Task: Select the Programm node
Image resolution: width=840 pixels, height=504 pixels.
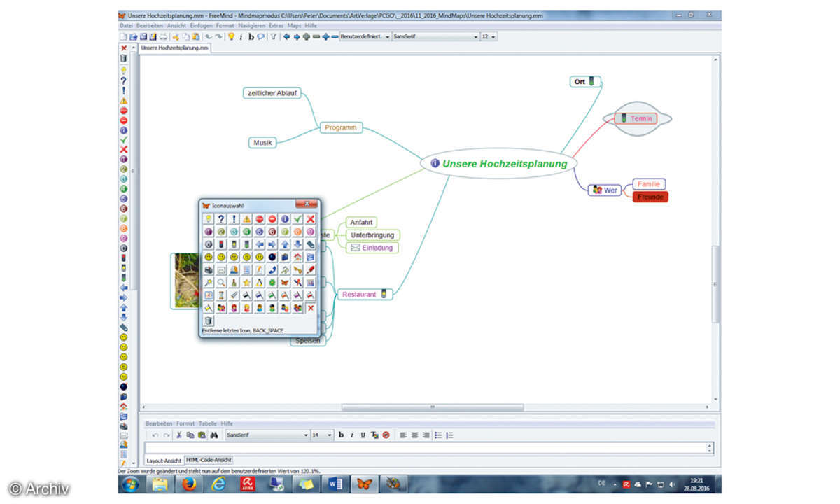Action: (341, 127)
